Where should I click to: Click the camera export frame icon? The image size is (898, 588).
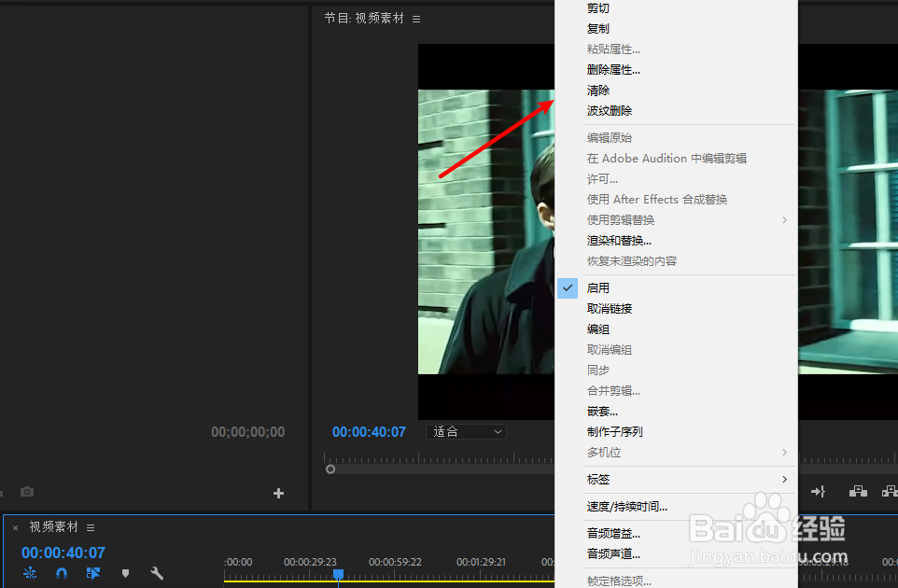27,492
